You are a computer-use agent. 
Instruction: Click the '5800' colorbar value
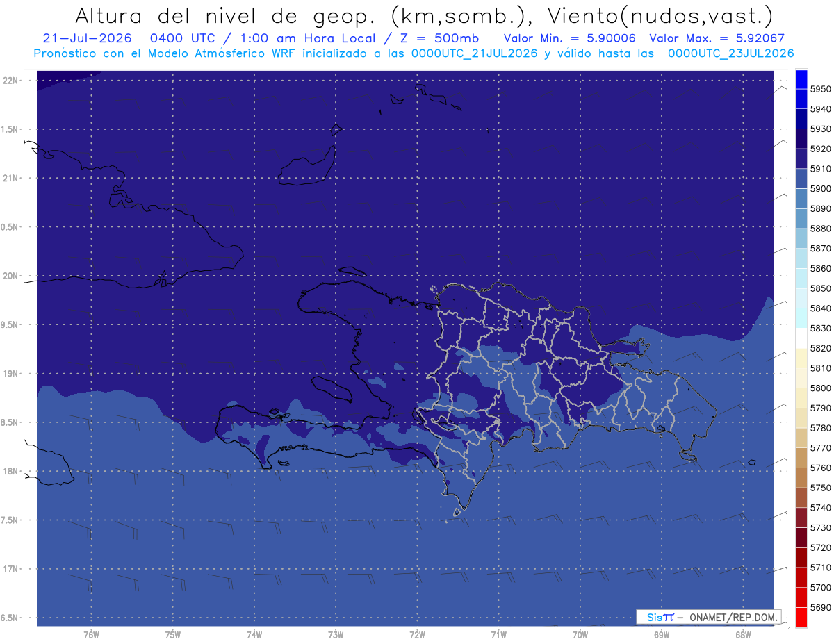[x=821, y=388]
